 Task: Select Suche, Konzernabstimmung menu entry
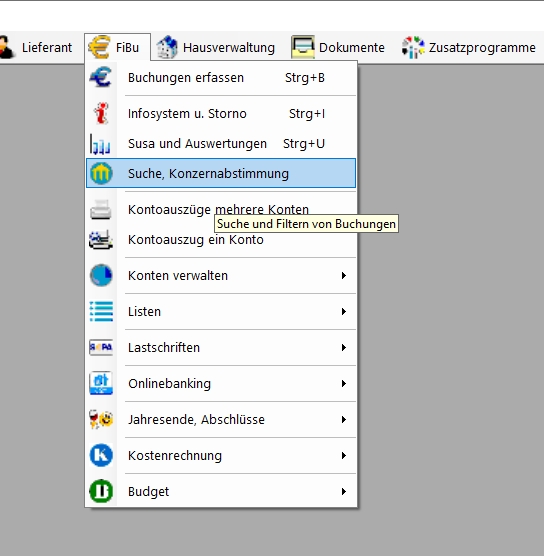221,173
